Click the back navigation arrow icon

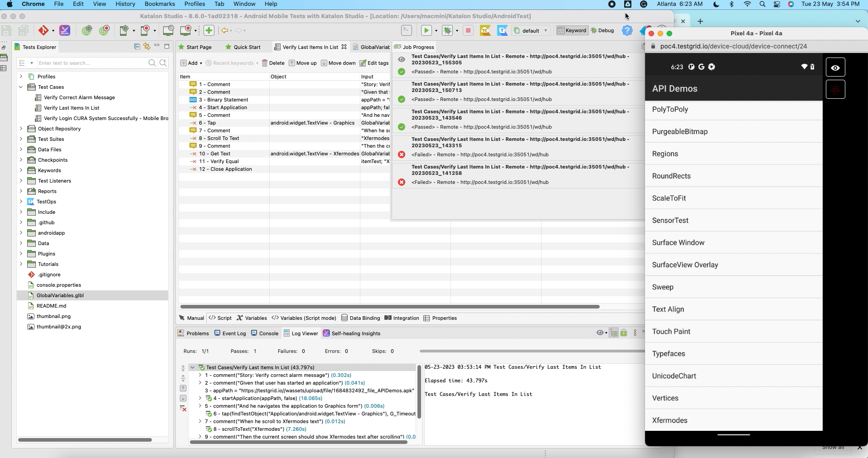[x=224, y=30]
